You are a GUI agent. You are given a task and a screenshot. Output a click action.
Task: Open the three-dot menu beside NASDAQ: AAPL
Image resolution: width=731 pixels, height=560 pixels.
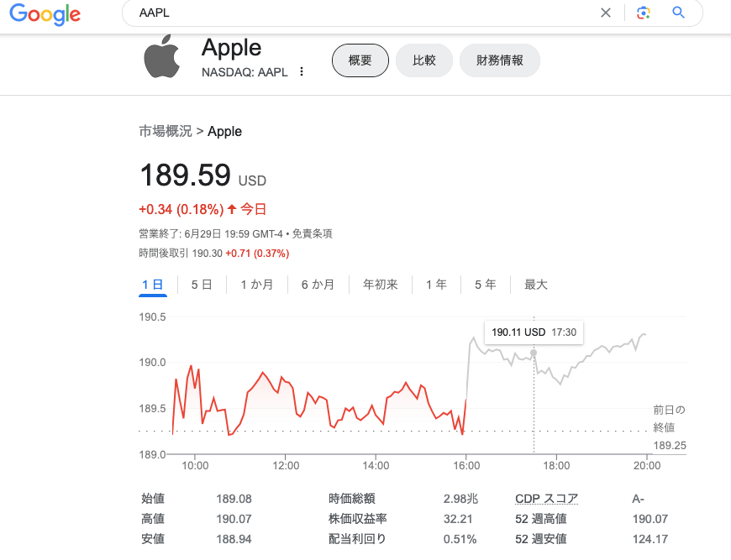pyautogui.click(x=302, y=72)
